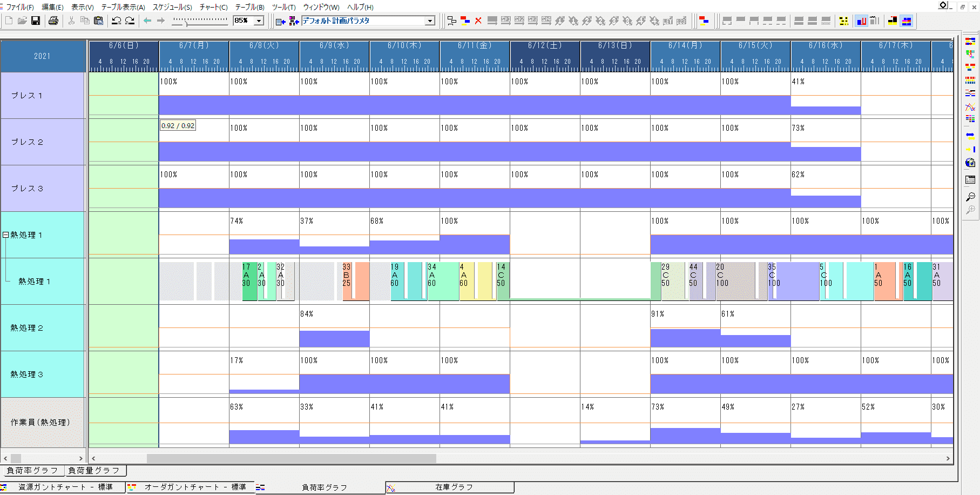
Task: Open the ファイル(F) menu
Action: click(x=19, y=7)
